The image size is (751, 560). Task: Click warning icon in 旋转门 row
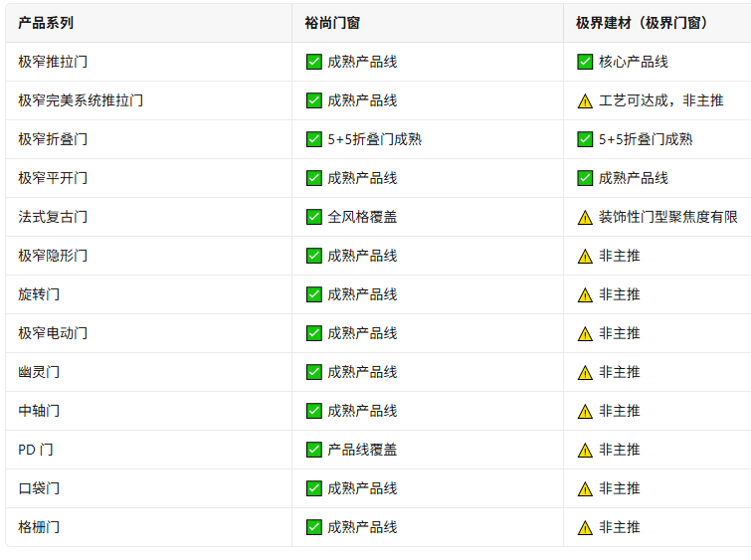(x=585, y=295)
